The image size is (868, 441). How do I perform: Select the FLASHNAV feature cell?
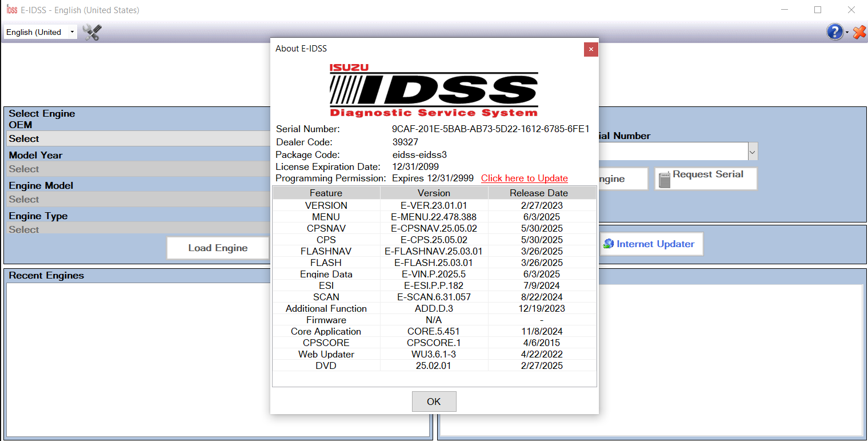coord(326,251)
